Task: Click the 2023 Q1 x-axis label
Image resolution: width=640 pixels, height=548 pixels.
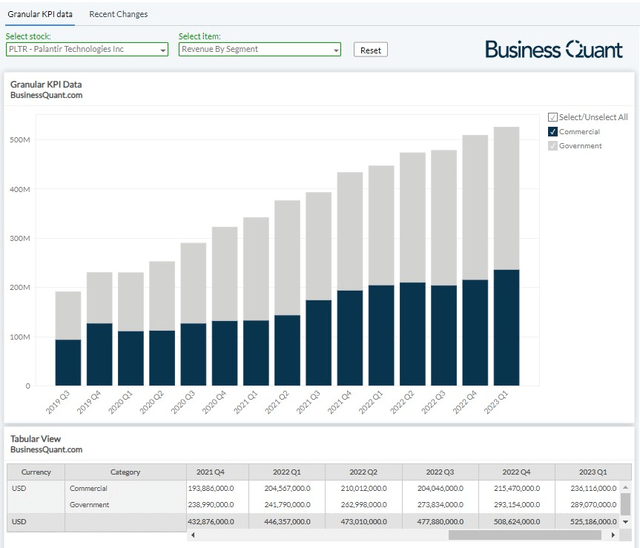Action: [x=496, y=402]
